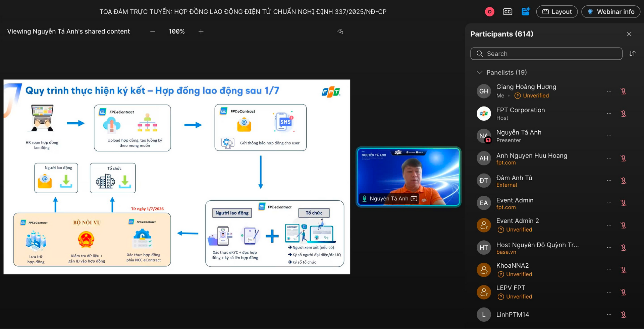Focus the participants Search field
The width and height of the screenshot is (644, 329).
(546, 54)
